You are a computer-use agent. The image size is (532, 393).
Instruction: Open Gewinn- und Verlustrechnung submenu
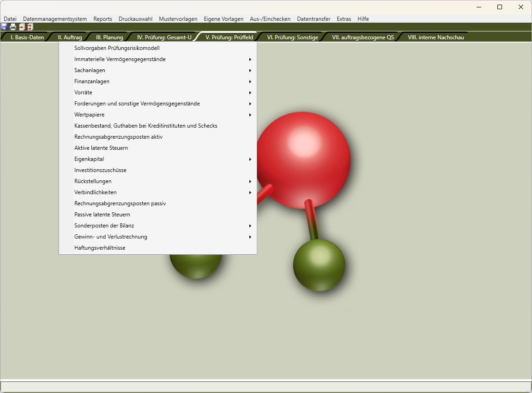click(x=110, y=237)
